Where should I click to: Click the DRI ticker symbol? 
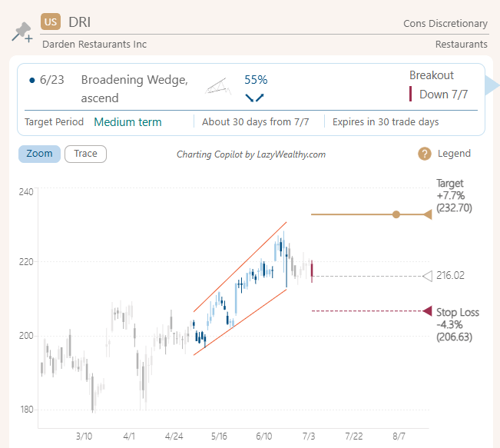coord(80,22)
